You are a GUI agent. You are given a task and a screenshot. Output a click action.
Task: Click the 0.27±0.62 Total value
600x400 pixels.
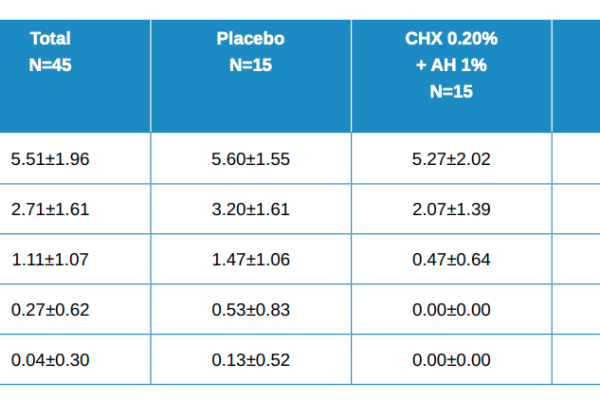(x=50, y=309)
